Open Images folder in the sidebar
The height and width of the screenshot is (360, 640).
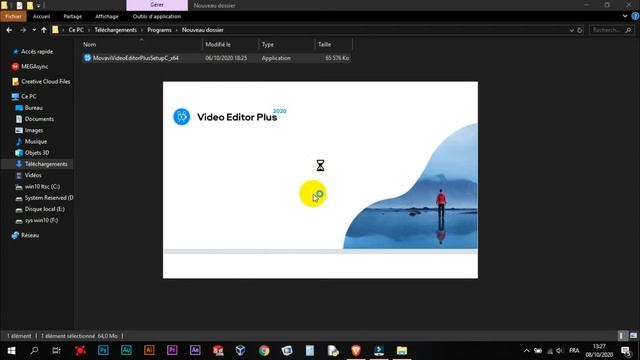click(33, 130)
